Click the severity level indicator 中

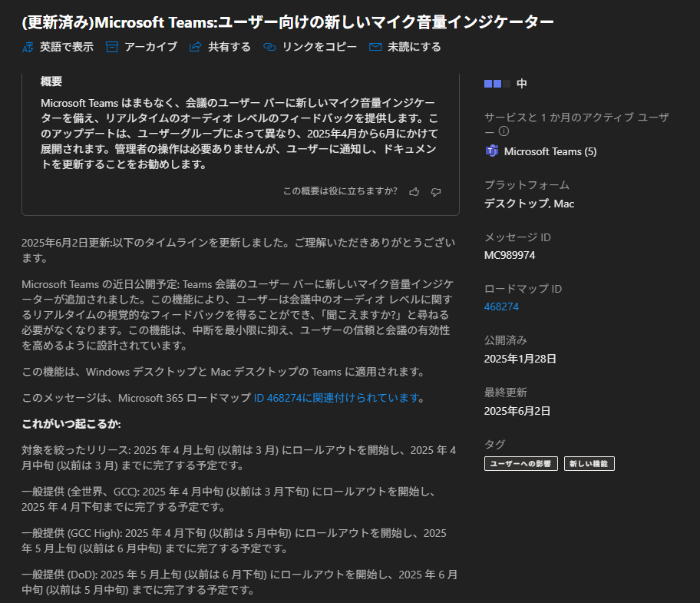(x=506, y=84)
